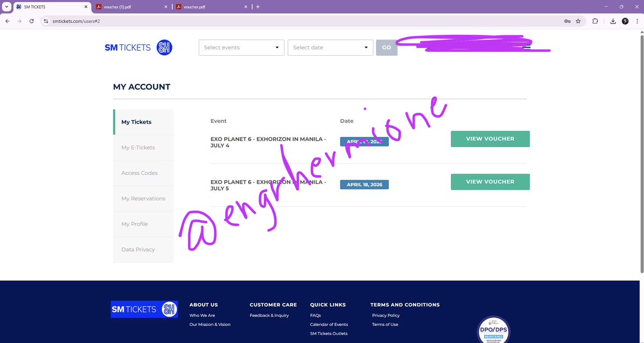Viewport: 644px width, 343px height.
Task: Open Terms of Use footer link
Action: [385, 325]
